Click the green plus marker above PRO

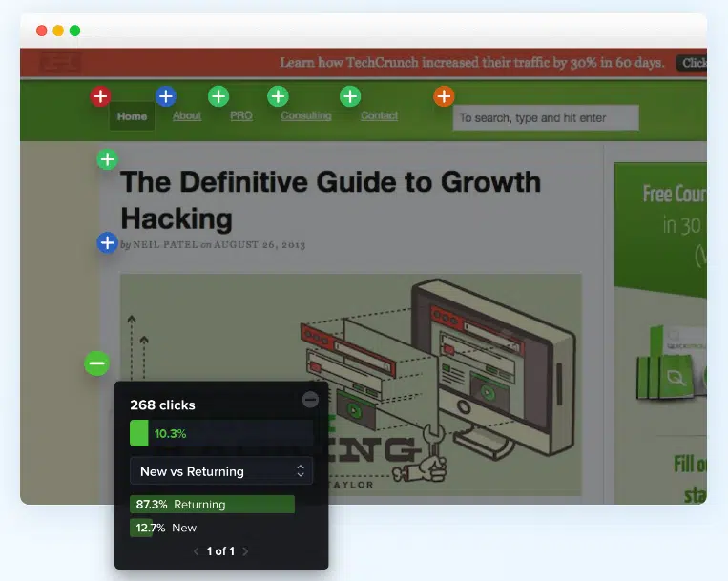218,96
